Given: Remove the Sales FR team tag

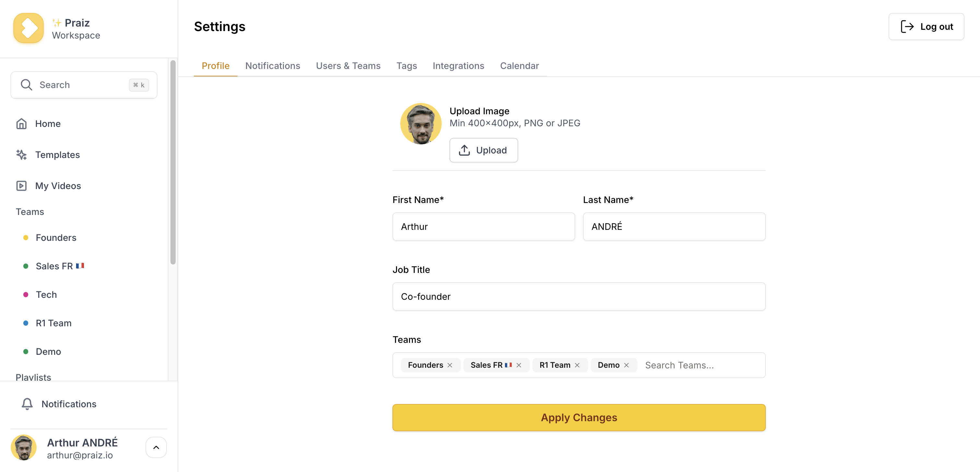Looking at the screenshot, I should 519,365.
